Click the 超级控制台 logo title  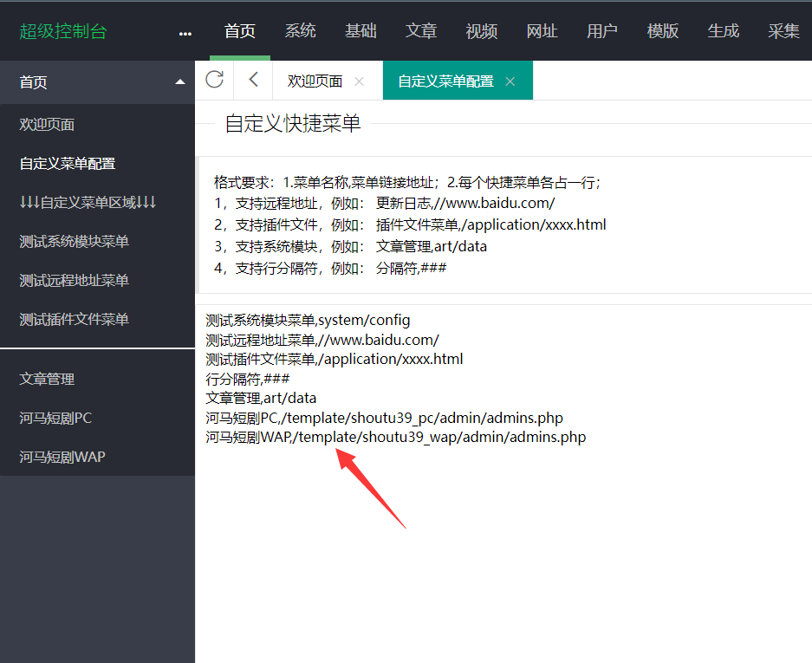(62, 31)
